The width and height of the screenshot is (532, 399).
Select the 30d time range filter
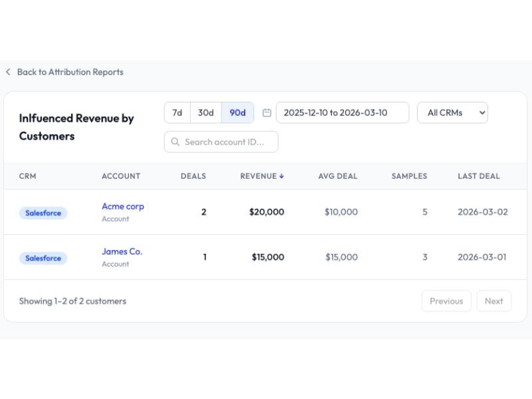[x=206, y=112]
